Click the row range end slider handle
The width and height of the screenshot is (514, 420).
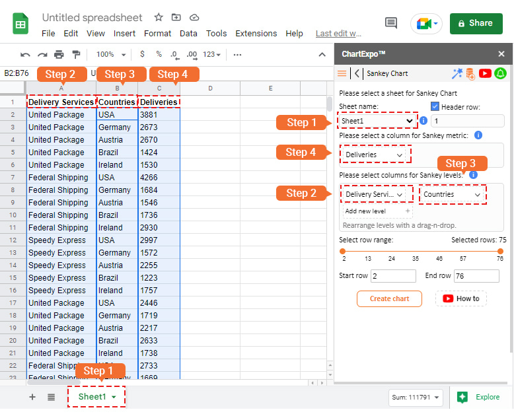pyautogui.click(x=500, y=252)
